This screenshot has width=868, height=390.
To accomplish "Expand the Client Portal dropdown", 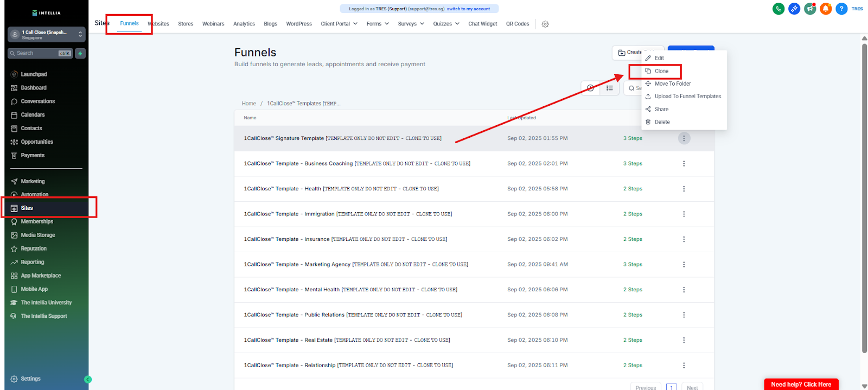I will pos(339,24).
